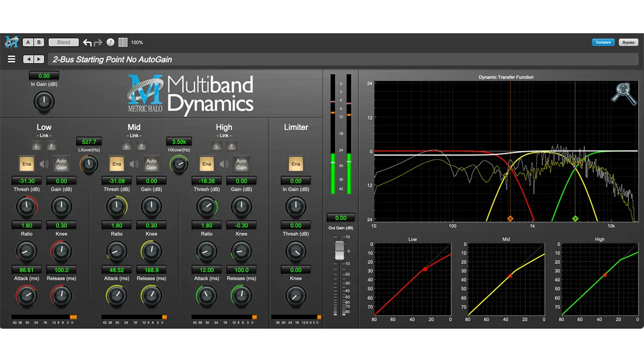
Task: Toggle High band Link F button
Action: (x=232, y=146)
